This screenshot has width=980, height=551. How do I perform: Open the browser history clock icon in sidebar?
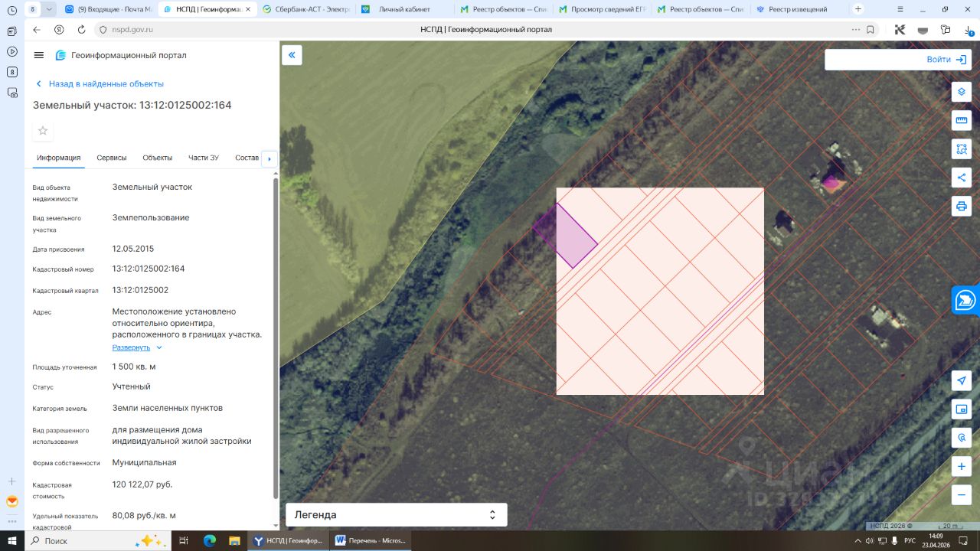click(11, 10)
